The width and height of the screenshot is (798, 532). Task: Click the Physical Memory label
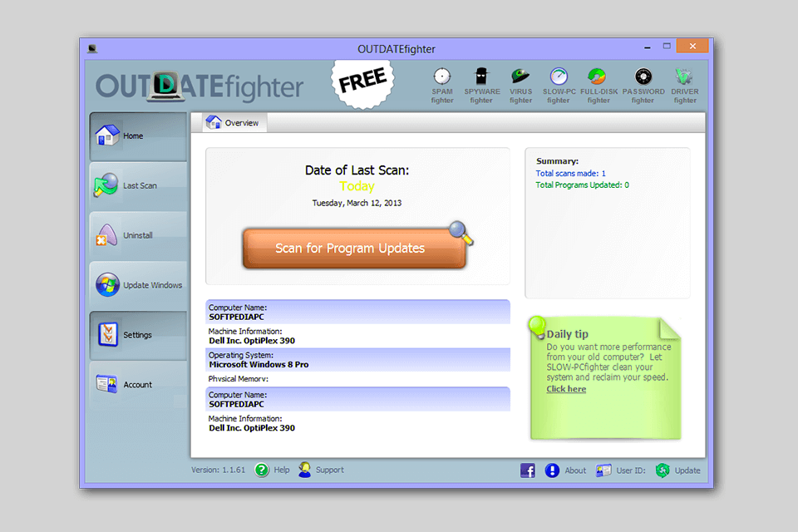(x=239, y=379)
